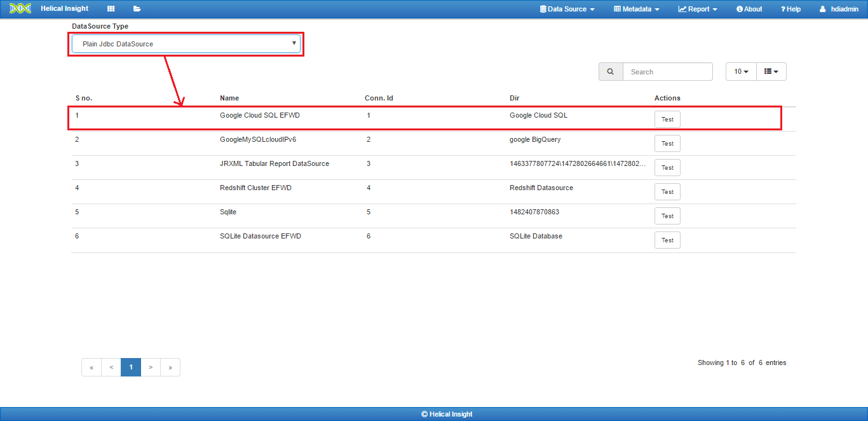Click the search magnifier icon
Screen dimensions: 868x421
[x=611, y=72]
